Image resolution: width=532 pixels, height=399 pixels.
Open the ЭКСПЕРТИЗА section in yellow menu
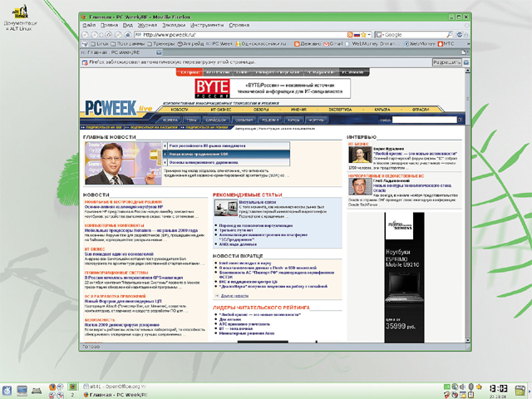click(340, 110)
